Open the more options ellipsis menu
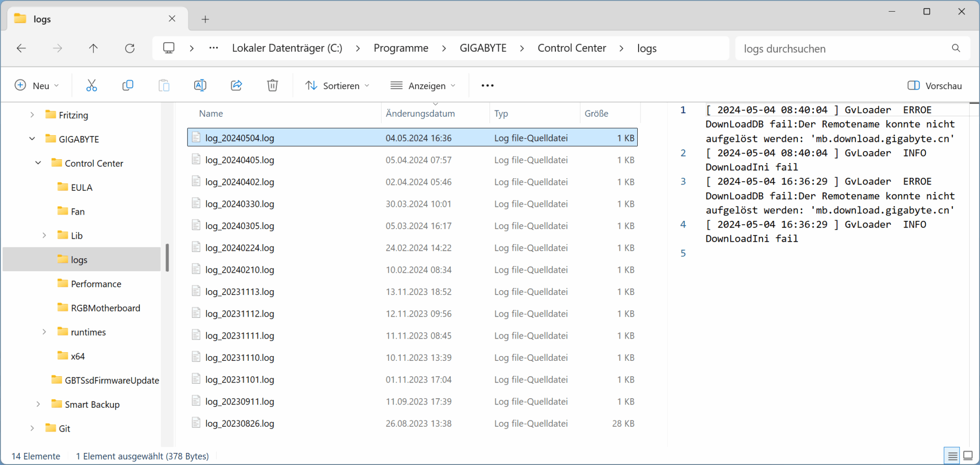980x465 pixels. click(488, 86)
